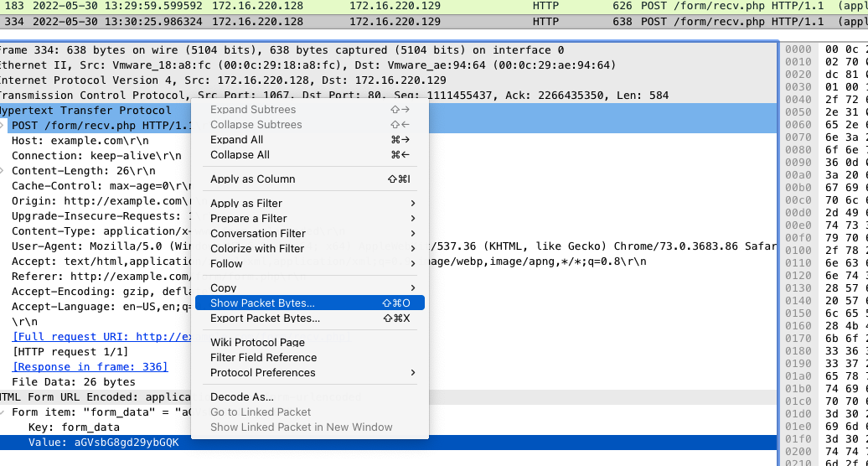Image resolution: width=868 pixels, height=466 pixels.
Task: Pick Collapse All from the context menu
Action: point(240,154)
